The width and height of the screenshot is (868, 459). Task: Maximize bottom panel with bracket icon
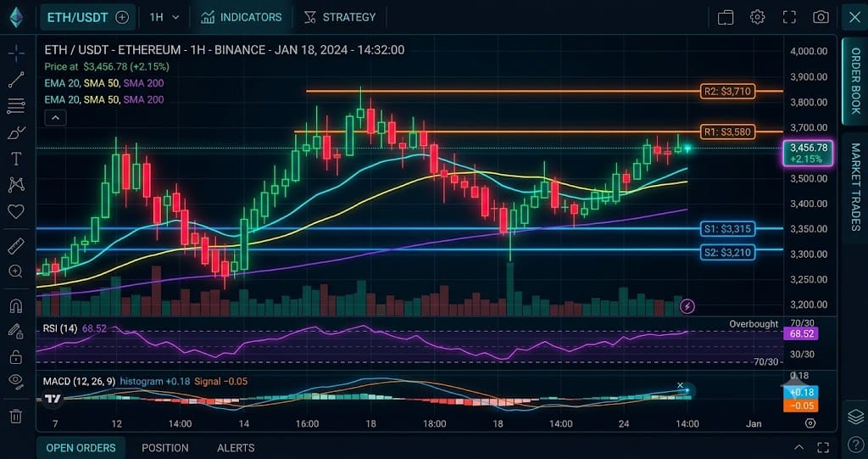823,447
